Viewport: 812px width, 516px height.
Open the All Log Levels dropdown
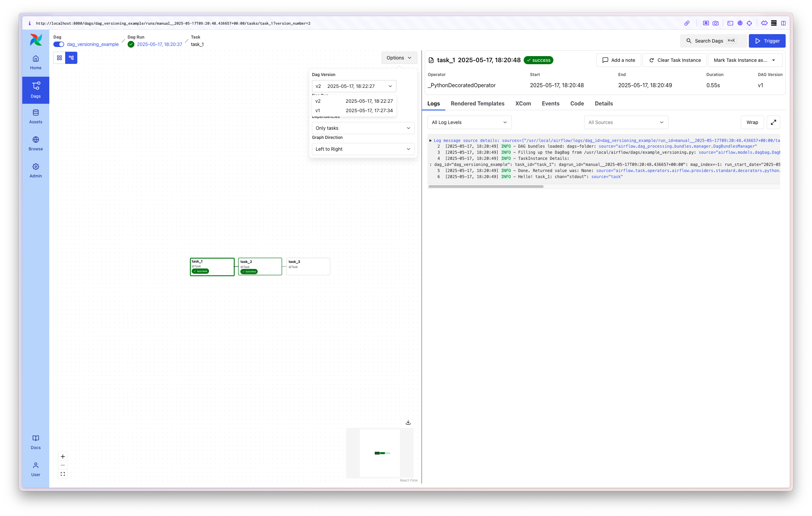469,122
